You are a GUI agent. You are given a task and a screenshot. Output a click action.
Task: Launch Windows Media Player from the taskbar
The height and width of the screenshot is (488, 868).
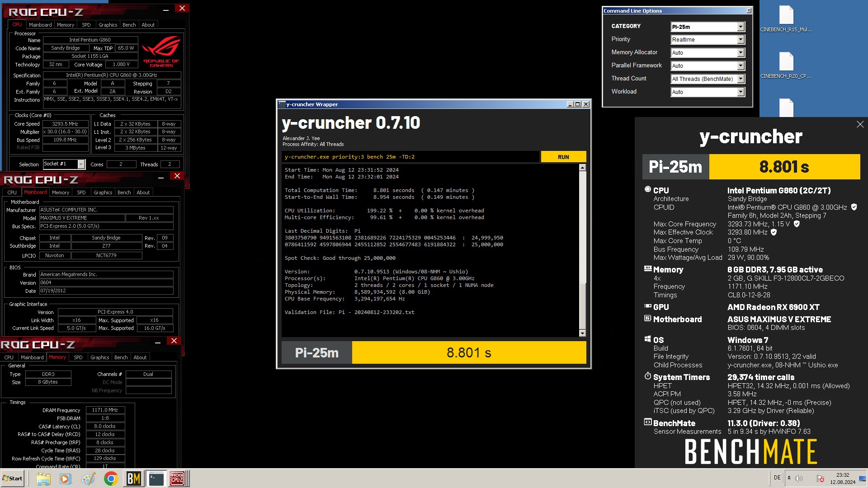pos(66,479)
